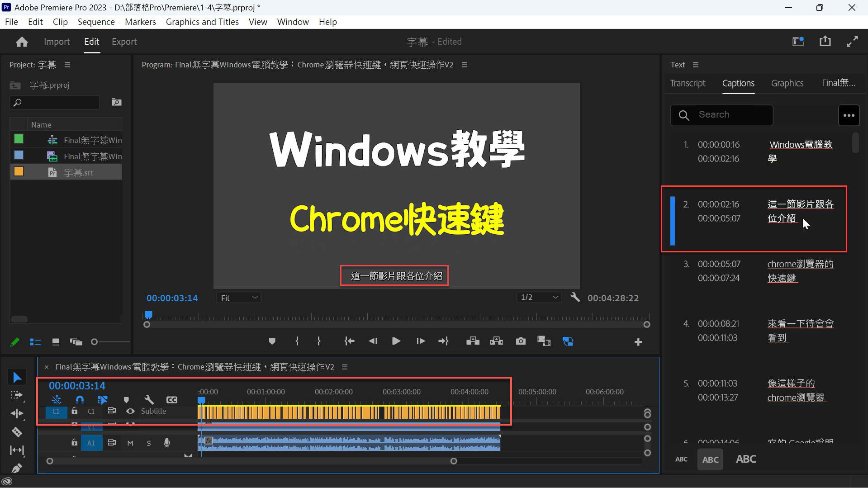Open Comparison View button
This screenshot has height=488, width=868.
click(x=544, y=341)
